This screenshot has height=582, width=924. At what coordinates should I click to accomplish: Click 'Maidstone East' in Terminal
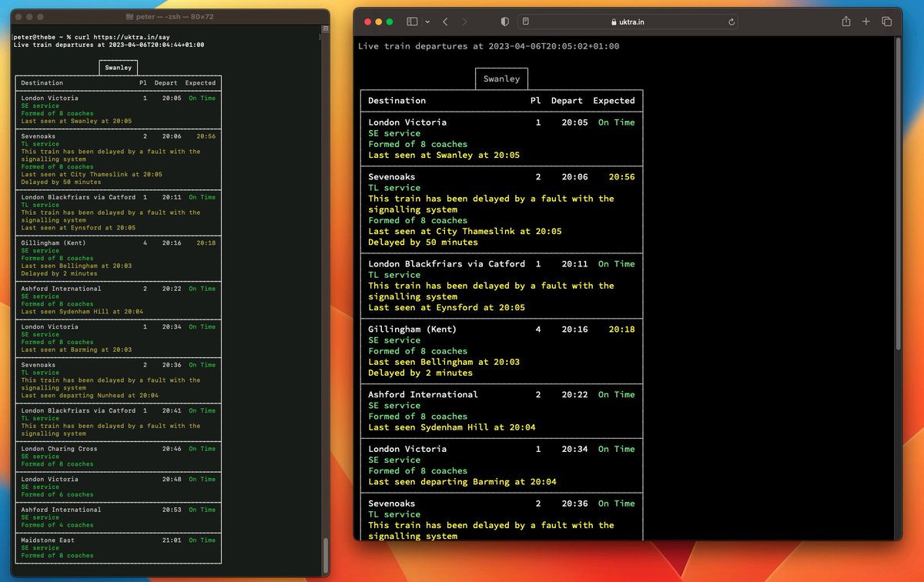[x=48, y=540]
